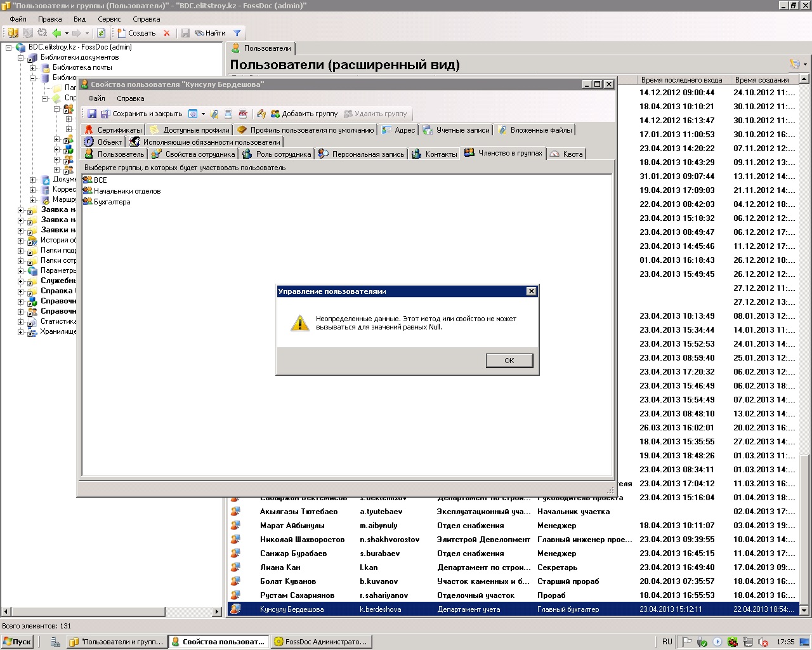Click the binoculars Найти search button
Image resolution: width=812 pixels, height=650 pixels.
tap(210, 33)
